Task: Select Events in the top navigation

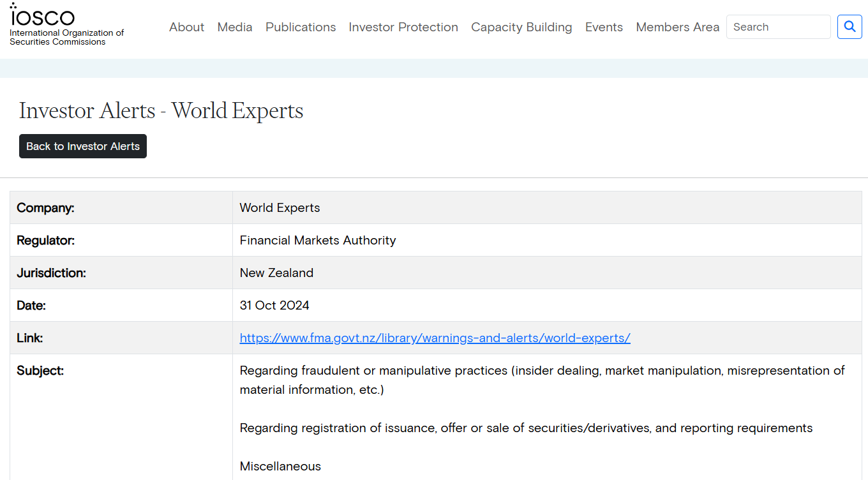Action: 604,27
